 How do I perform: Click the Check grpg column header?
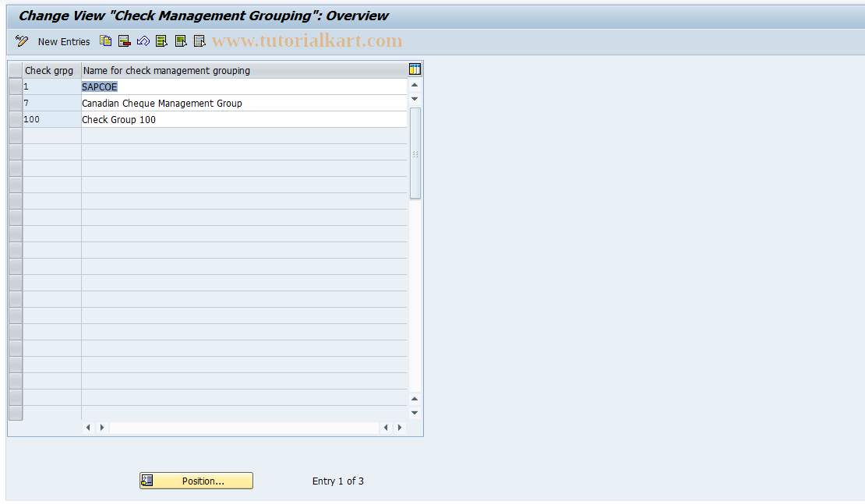(x=52, y=70)
